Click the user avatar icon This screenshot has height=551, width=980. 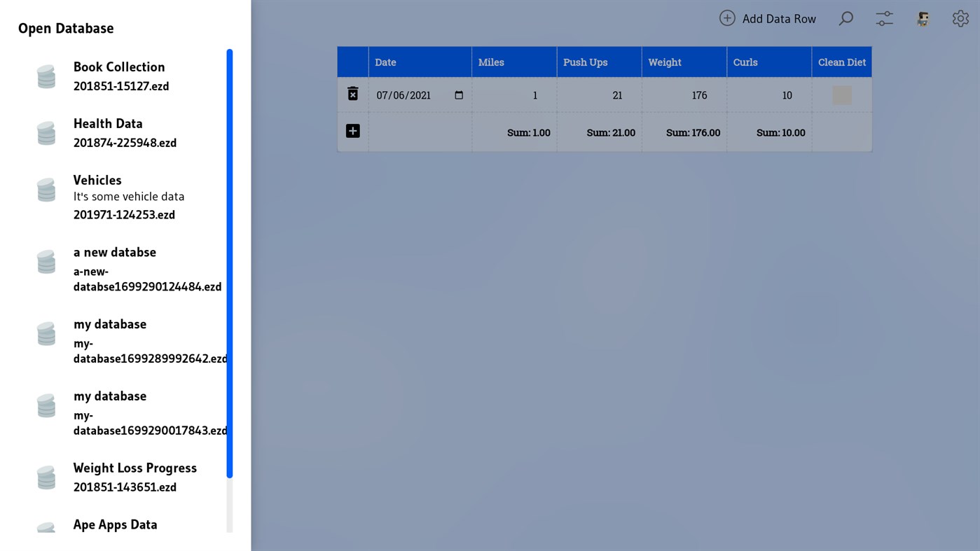pyautogui.click(x=923, y=18)
